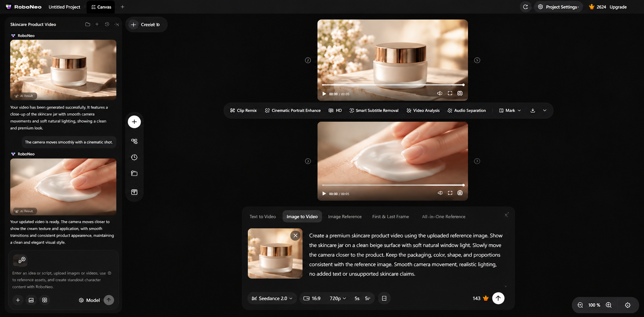Remove the uploaded reference image thumbnail

pos(296,236)
